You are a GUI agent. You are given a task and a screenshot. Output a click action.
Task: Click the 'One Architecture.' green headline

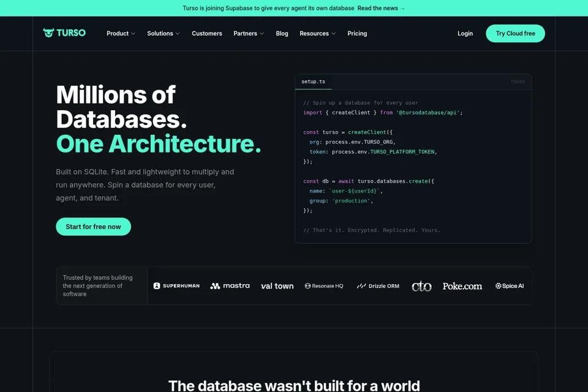pyautogui.click(x=158, y=144)
